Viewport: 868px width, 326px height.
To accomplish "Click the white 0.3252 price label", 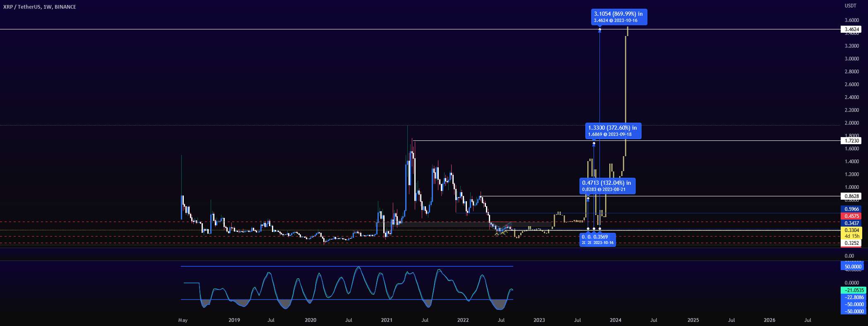I will tap(851, 243).
